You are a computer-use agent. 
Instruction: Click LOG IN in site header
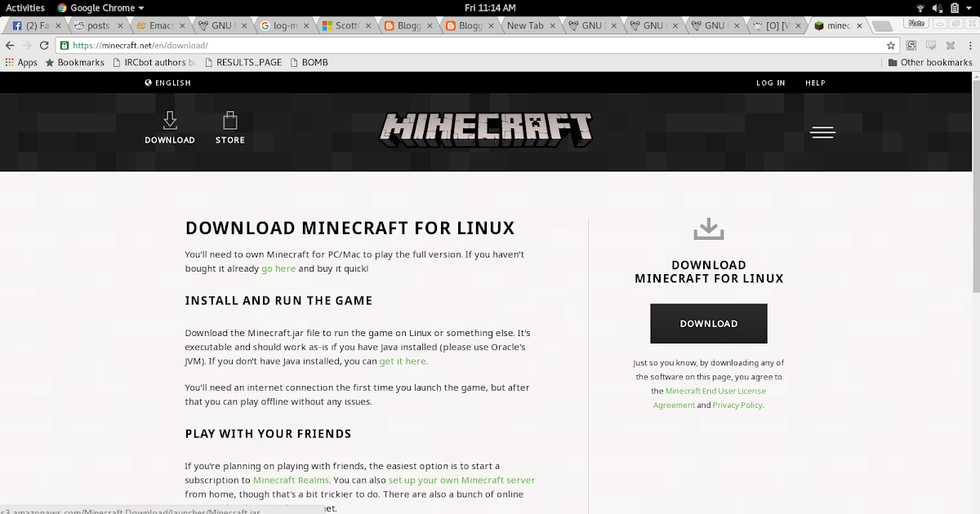point(771,82)
